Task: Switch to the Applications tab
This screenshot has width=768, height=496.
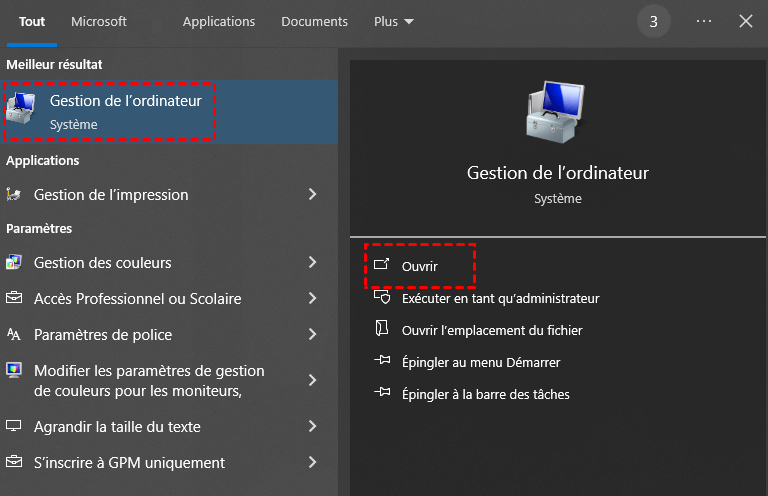Action: [219, 22]
